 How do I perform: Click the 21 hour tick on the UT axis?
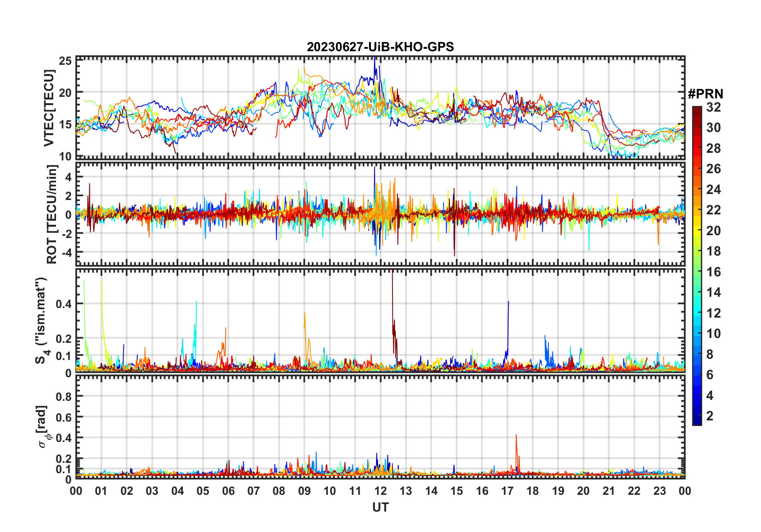pos(609,491)
